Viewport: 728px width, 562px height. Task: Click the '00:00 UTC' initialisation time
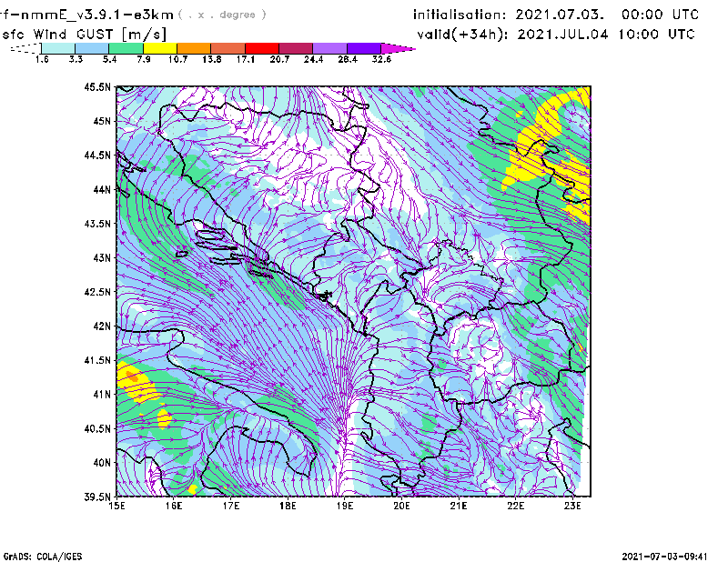coord(660,15)
